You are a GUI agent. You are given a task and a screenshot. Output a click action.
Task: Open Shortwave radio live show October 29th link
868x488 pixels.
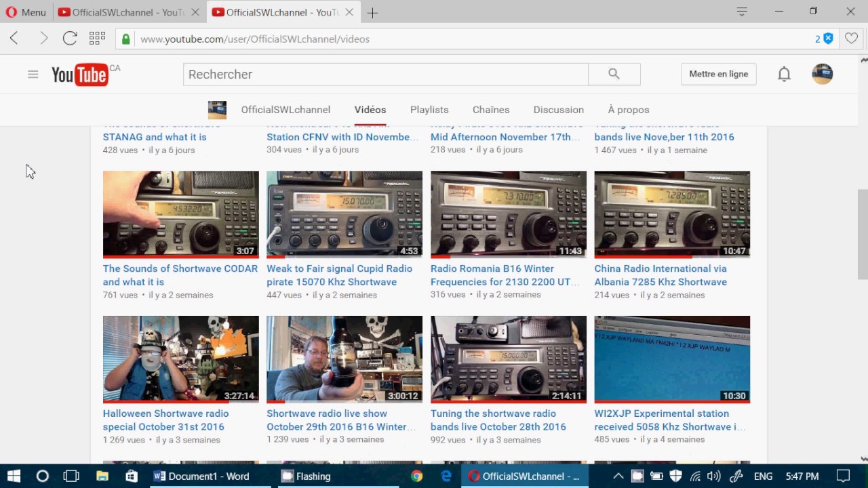coord(341,420)
